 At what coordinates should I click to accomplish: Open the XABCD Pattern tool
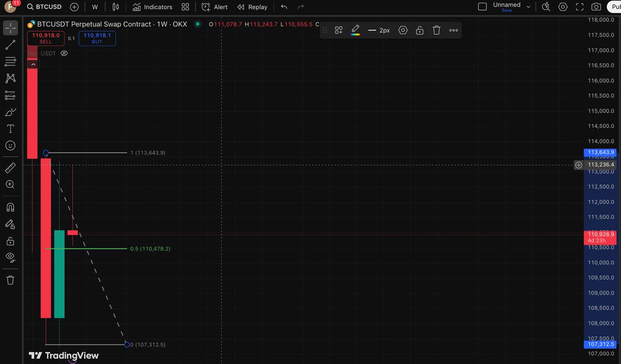click(10, 78)
